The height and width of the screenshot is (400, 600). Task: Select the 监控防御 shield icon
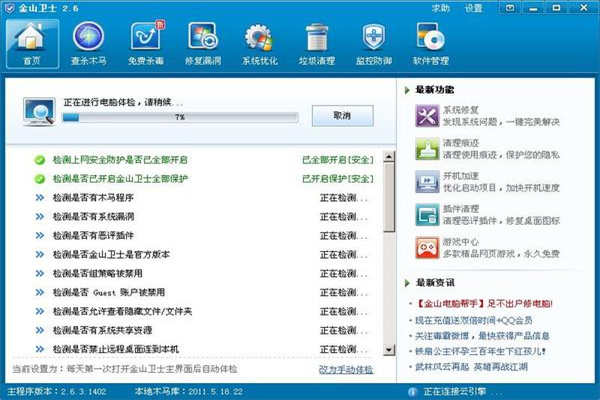[x=374, y=37]
